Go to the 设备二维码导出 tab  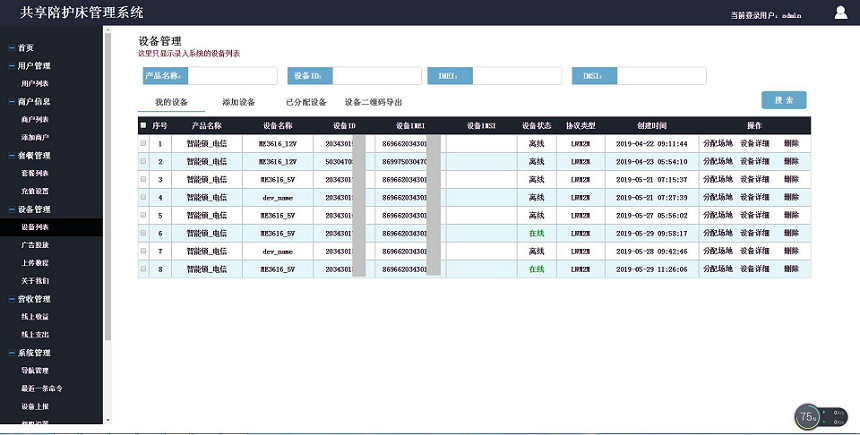(373, 102)
